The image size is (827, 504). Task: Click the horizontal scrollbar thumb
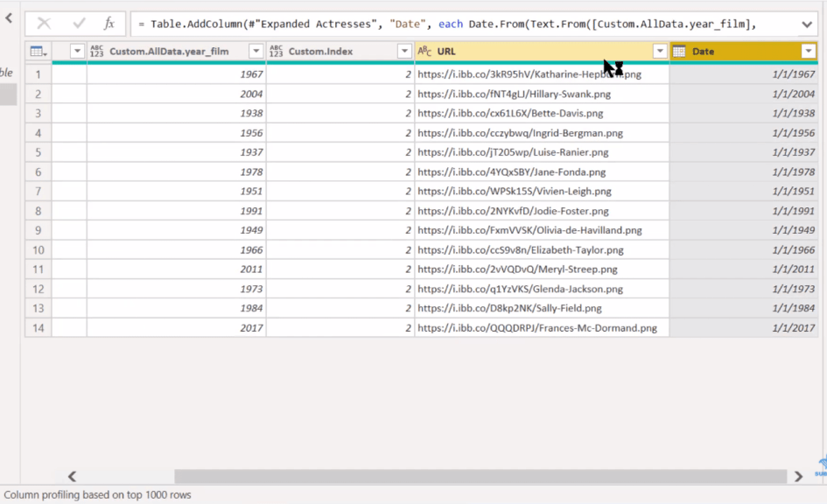point(480,476)
